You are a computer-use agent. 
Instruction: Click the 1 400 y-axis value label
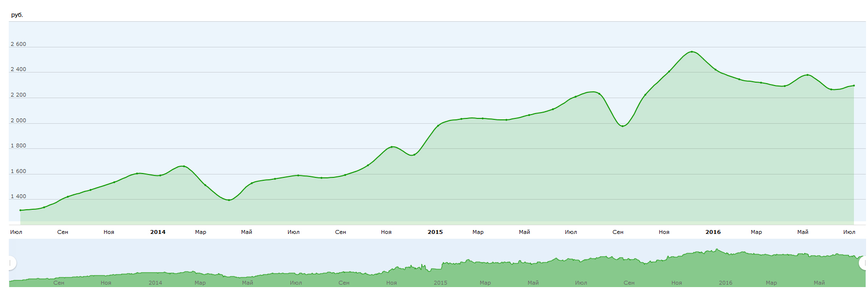pos(18,196)
